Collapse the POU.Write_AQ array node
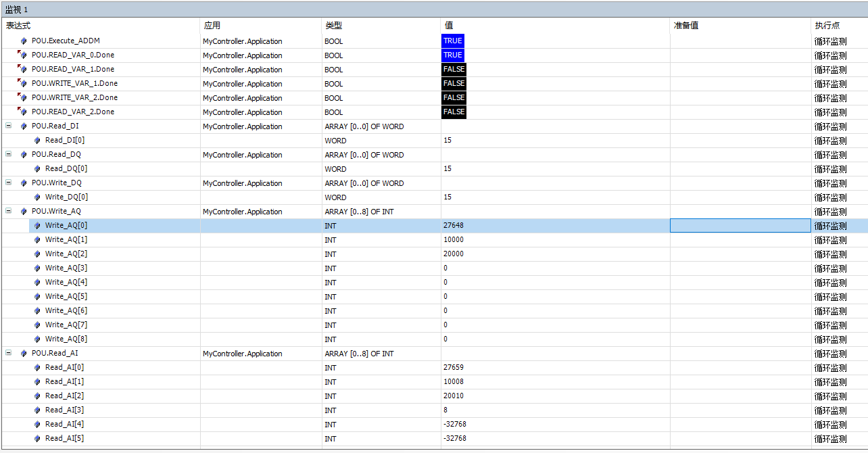 [x=8, y=211]
